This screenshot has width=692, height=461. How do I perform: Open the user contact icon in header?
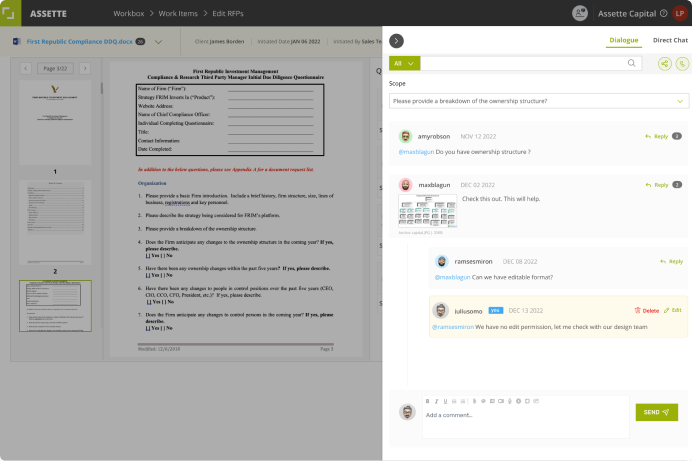pos(580,13)
